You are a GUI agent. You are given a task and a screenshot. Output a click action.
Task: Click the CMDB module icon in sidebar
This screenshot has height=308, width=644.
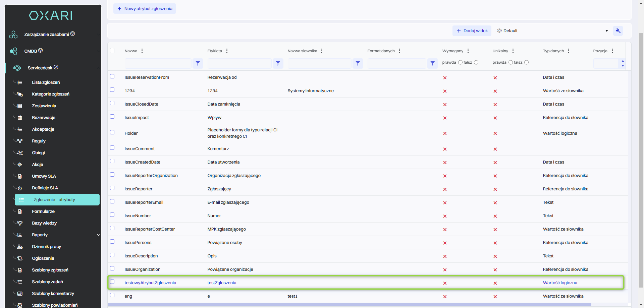[13, 51]
